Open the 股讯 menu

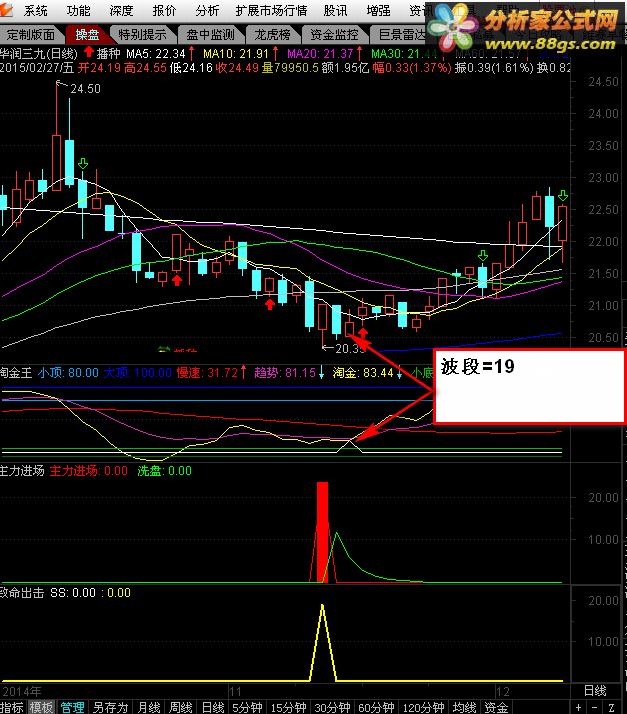[x=336, y=10]
